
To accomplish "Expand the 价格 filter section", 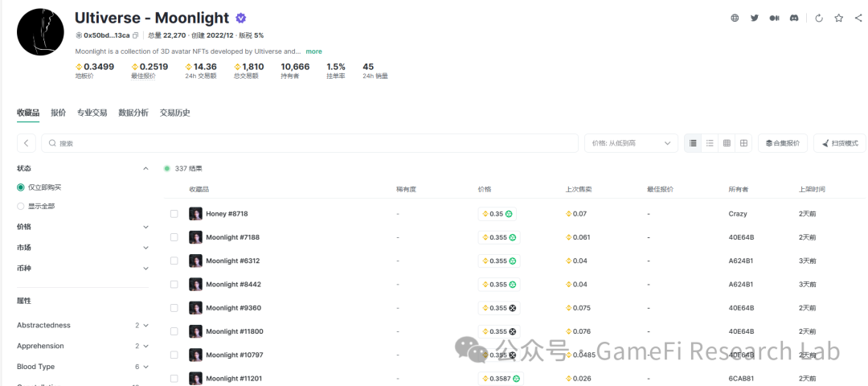I will [145, 227].
